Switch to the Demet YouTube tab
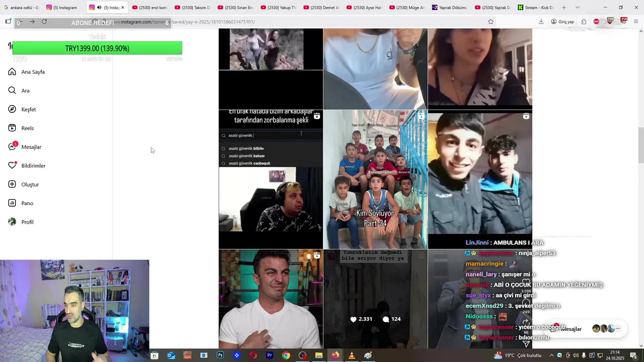Image resolution: width=644 pixels, height=362 pixels. coord(320,8)
